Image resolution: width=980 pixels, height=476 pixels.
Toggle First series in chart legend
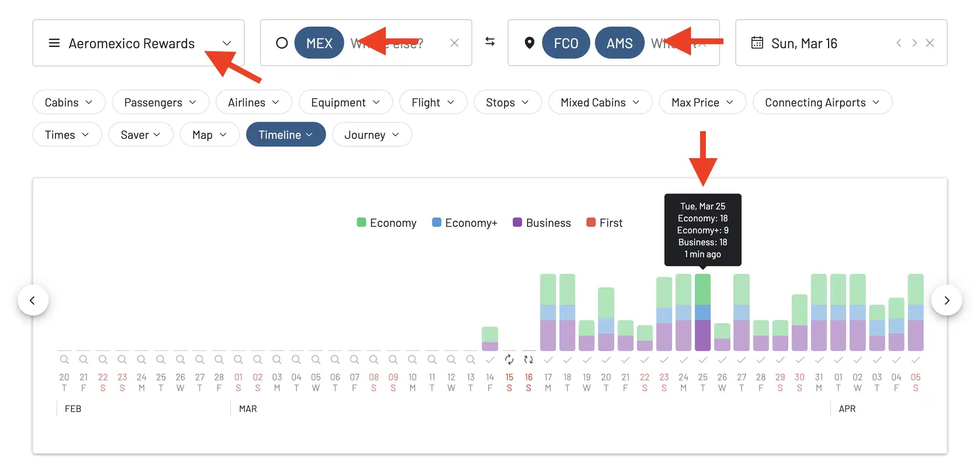tap(604, 223)
